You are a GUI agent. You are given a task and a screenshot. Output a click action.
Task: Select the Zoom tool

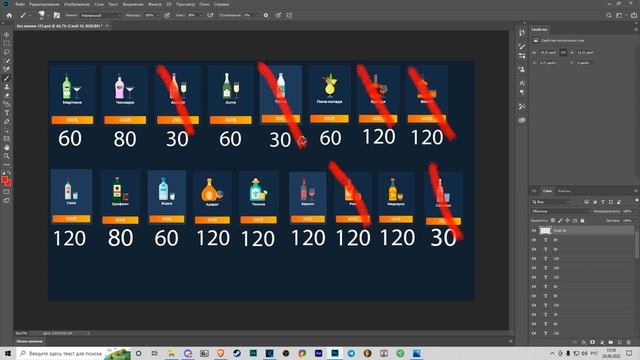7,156
